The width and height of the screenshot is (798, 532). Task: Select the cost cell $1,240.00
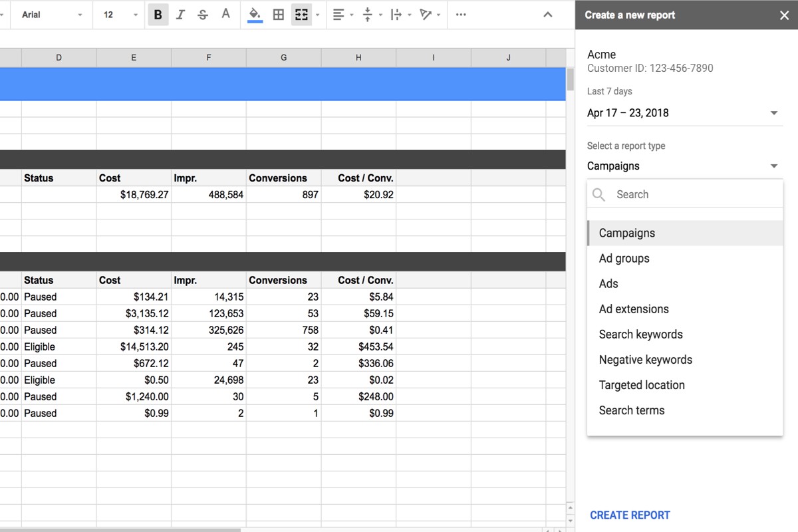pos(134,397)
